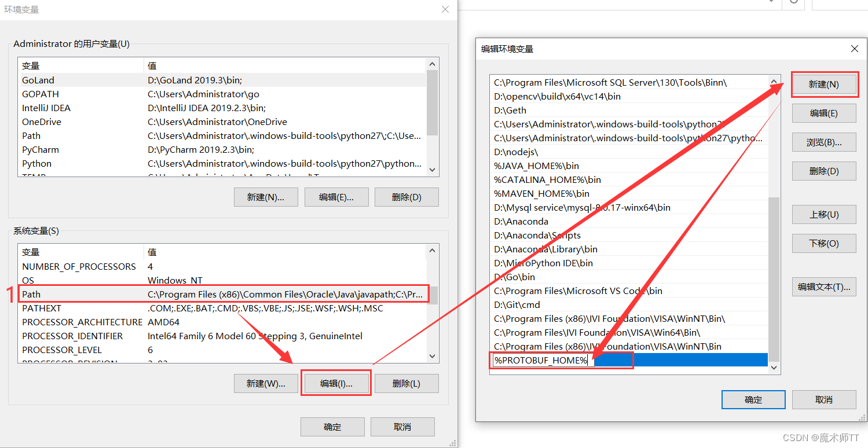868x448 pixels.
Task: Select GoLand user variable row
Action: tap(222, 80)
